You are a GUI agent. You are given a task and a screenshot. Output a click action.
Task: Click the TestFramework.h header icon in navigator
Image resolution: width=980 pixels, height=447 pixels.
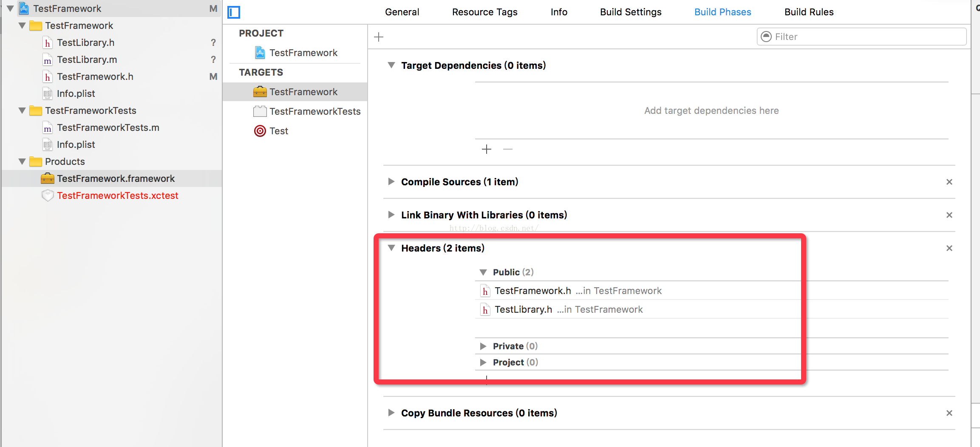48,76
